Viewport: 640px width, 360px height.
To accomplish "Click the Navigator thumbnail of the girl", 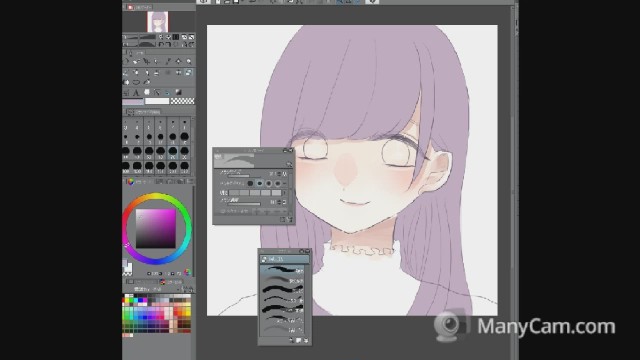I will [x=158, y=22].
